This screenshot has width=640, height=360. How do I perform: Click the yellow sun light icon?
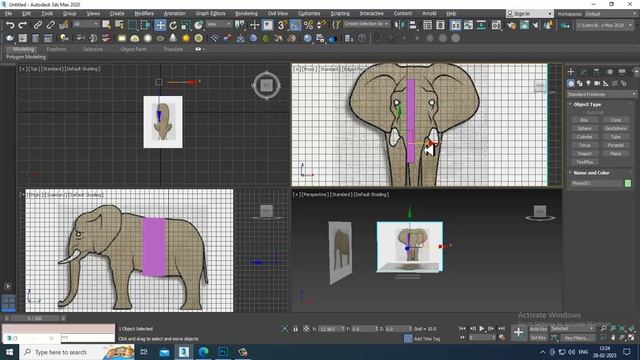pos(186,38)
